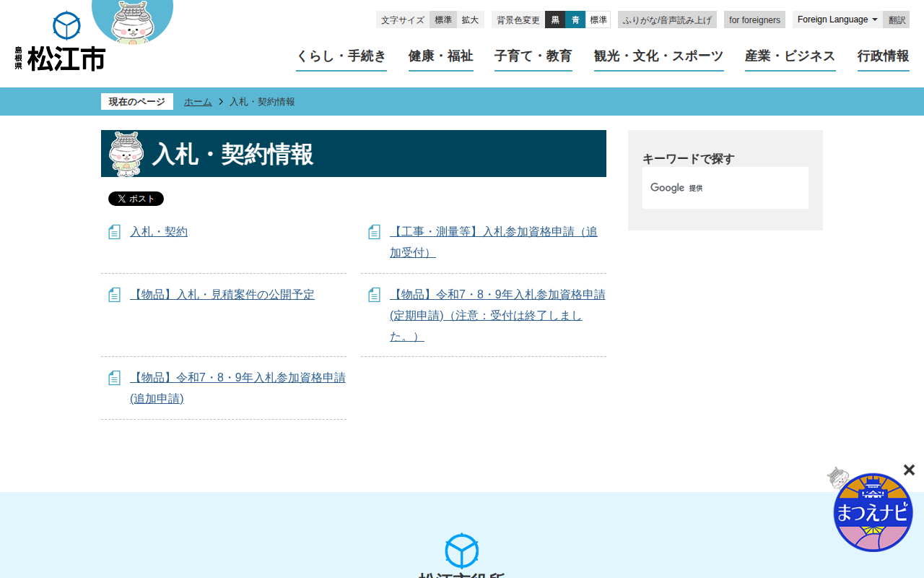Viewport: 924px width, 578px height.
Task: Click document icon beside 定期申請 link
Action: (374, 295)
